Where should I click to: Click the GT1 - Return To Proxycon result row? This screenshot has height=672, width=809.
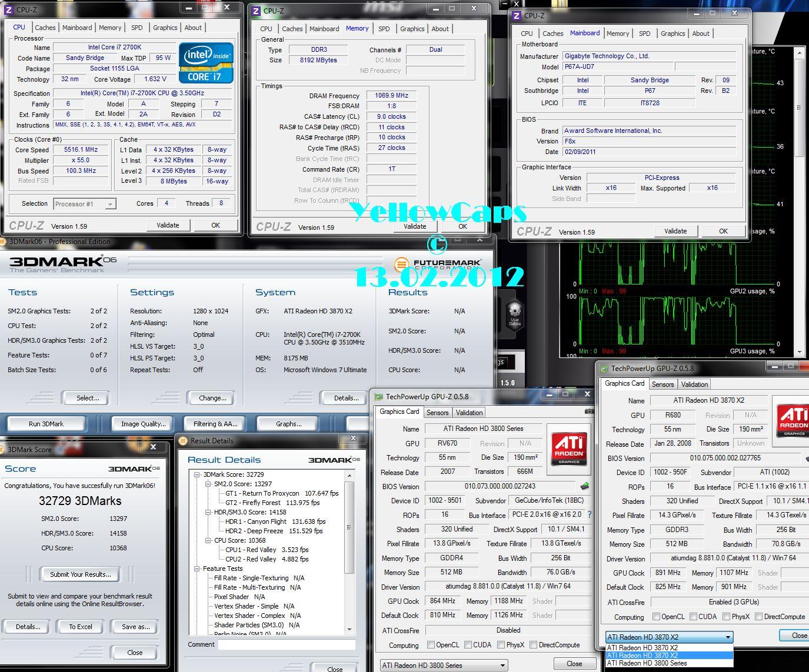[x=282, y=493]
